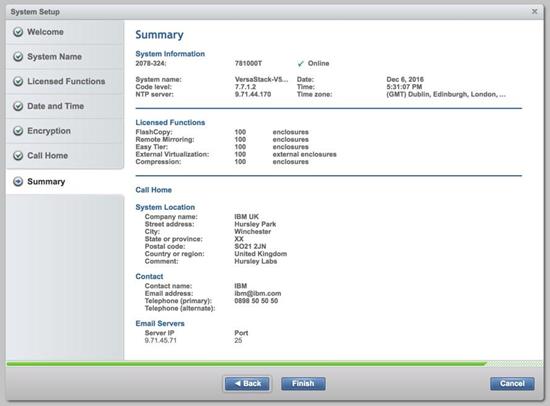550x406 pixels.
Task: Click the time zone value (GMT) Dublin
Action: click(x=446, y=94)
